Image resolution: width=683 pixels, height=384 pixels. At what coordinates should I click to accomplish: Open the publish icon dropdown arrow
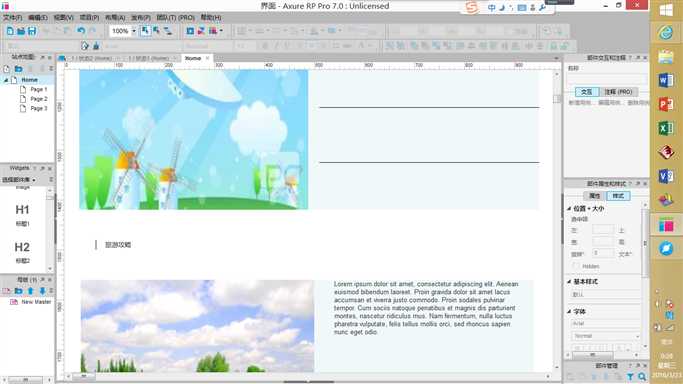click(x=221, y=31)
